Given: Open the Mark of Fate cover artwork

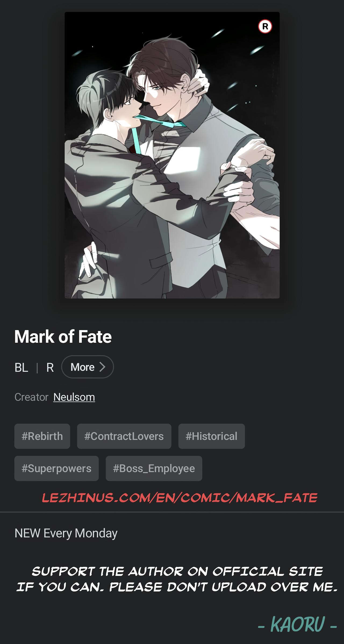Looking at the screenshot, I should [x=172, y=155].
